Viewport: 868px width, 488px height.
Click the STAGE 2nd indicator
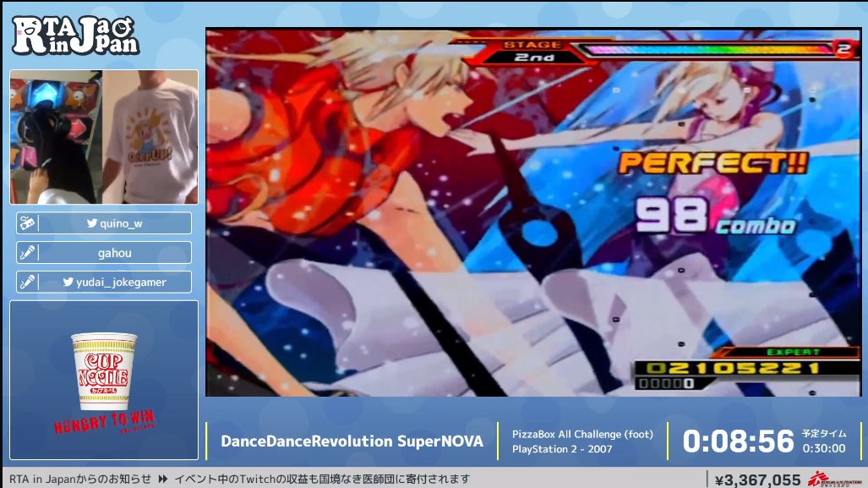click(533, 51)
